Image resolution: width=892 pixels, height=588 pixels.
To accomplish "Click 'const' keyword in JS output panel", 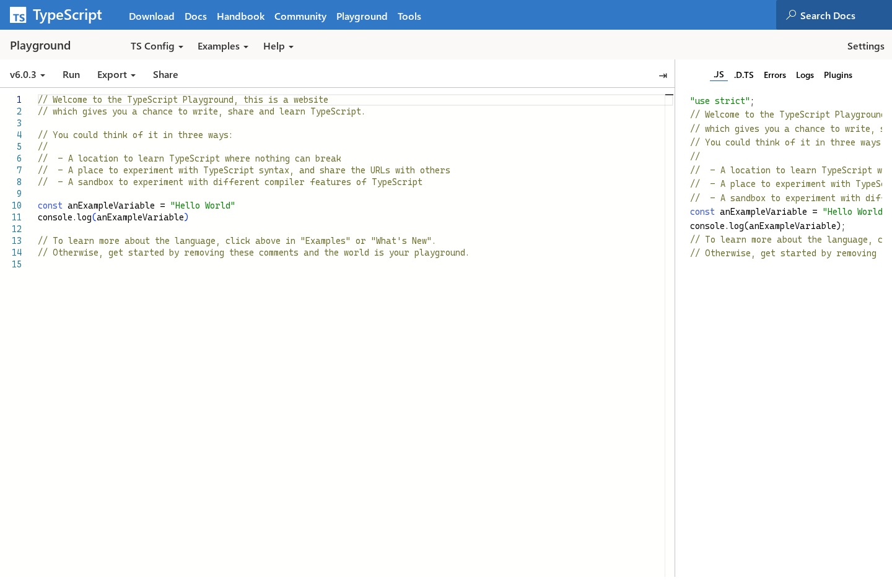I will [702, 212].
